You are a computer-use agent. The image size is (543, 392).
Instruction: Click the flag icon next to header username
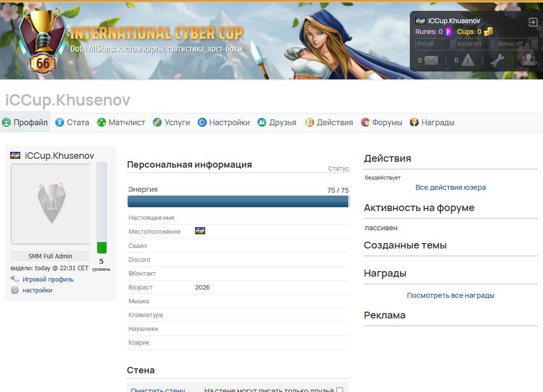[420, 21]
